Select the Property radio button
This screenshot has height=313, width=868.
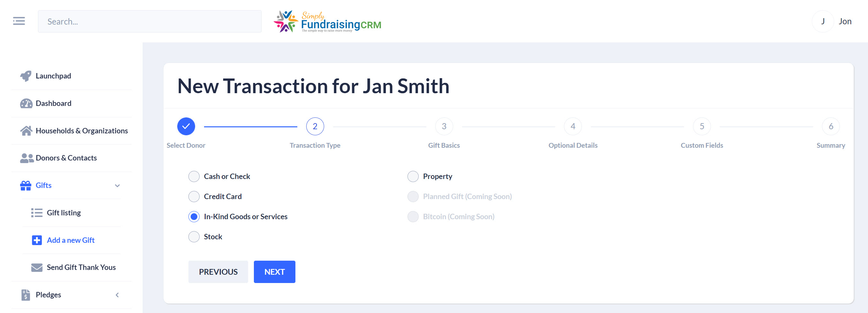point(413,176)
